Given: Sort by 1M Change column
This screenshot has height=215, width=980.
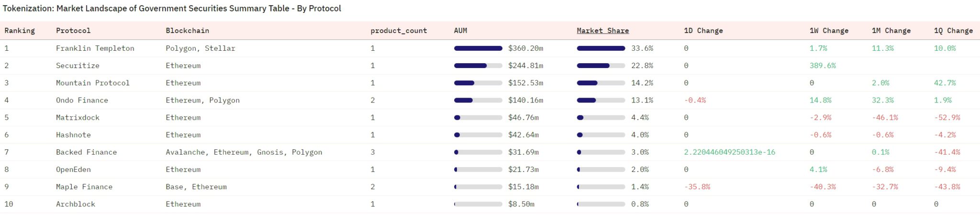Looking at the screenshot, I should tap(891, 31).
